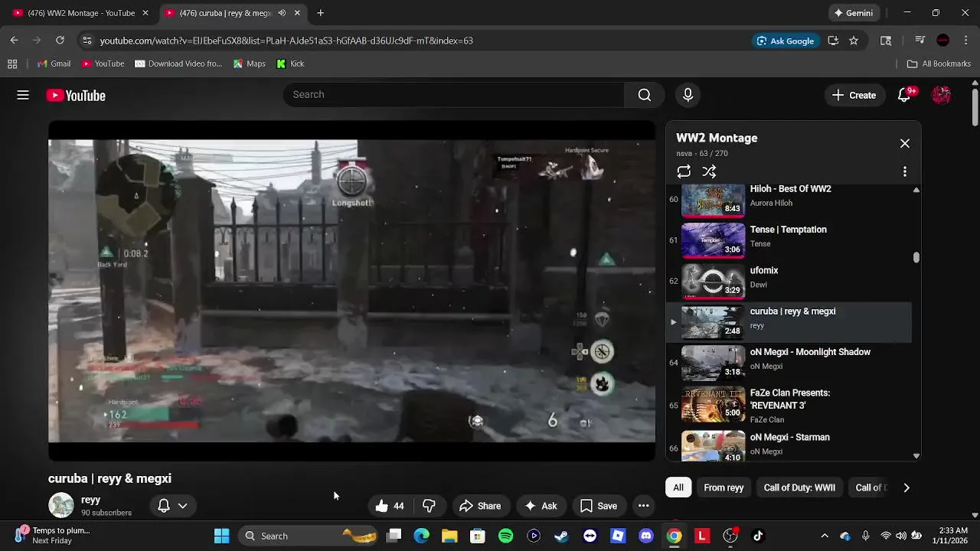Open YouTube notifications bell

[x=904, y=95]
